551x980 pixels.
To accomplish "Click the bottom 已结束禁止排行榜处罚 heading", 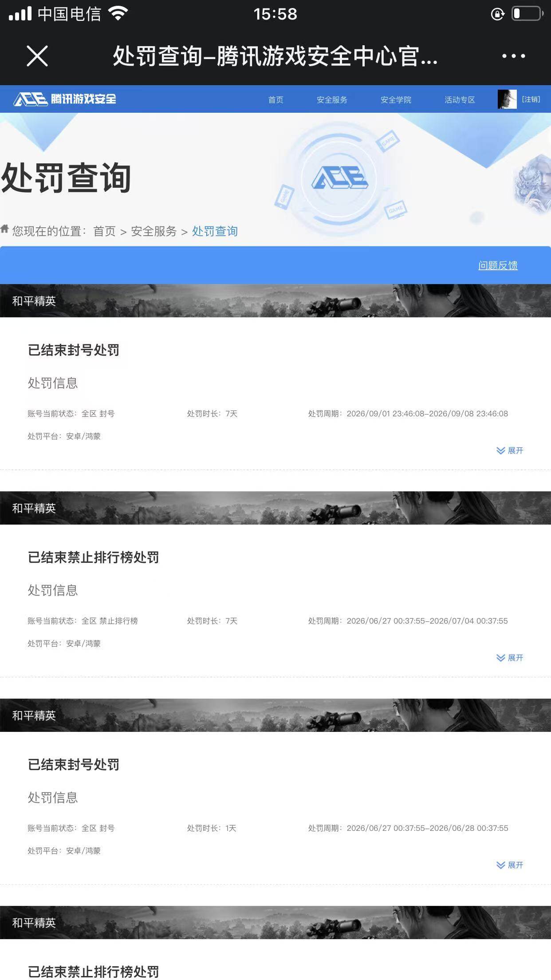I will 93,972.
